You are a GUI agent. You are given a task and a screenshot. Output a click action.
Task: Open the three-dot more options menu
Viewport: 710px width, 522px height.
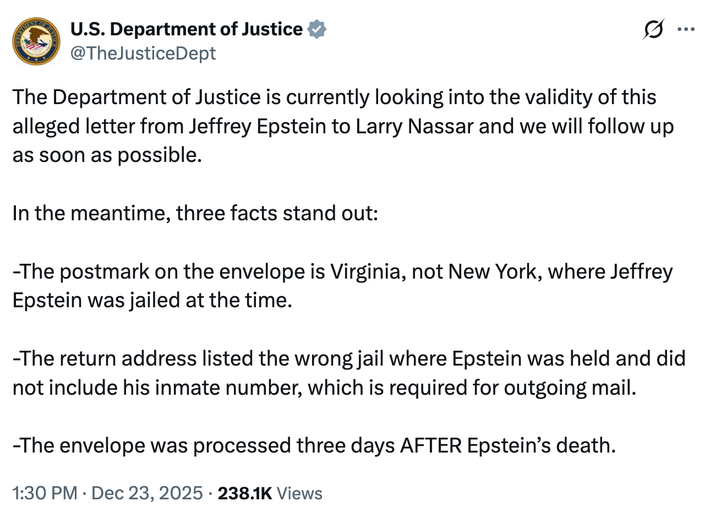(686, 30)
